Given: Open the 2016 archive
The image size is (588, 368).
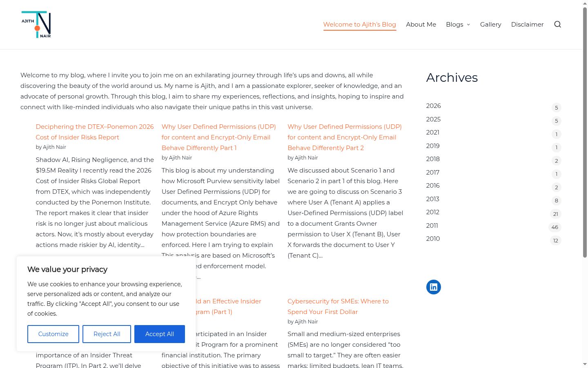Looking at the screenshot, I should [433, 186].
